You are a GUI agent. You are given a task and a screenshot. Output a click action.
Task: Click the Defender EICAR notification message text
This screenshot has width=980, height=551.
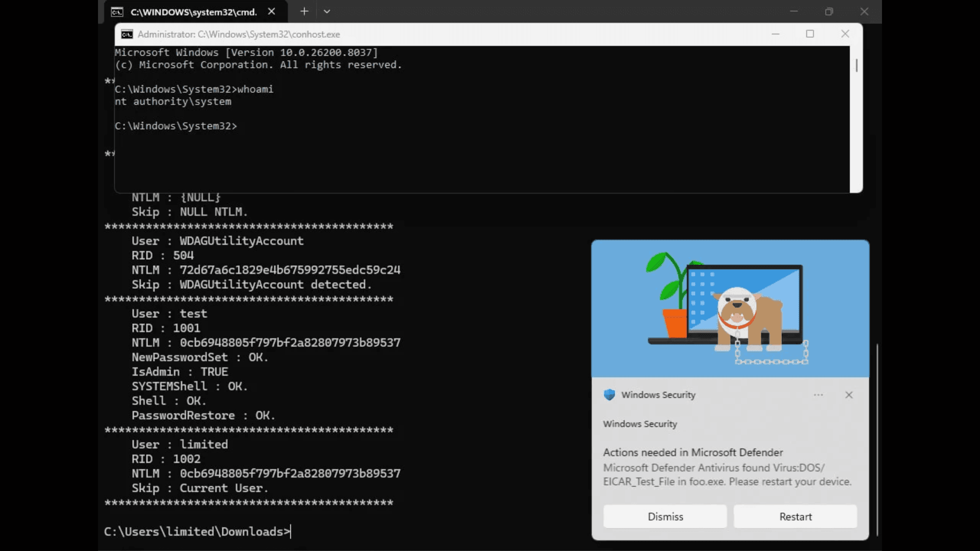[x=727, y=474]
